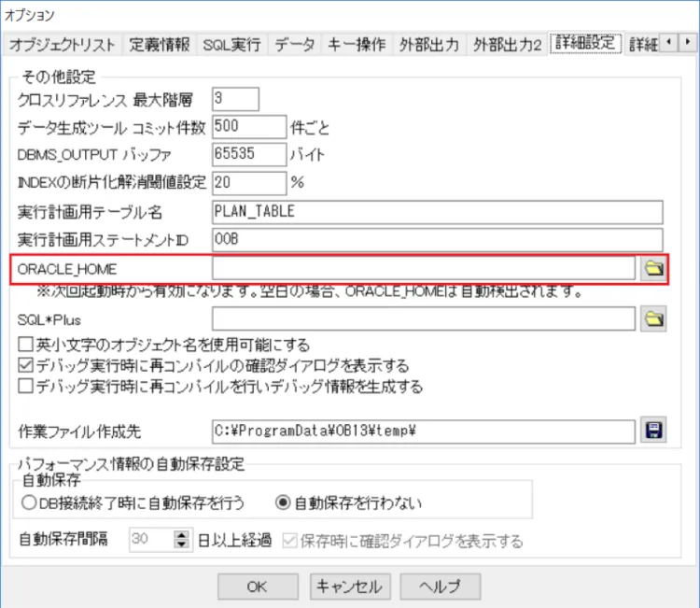Click DBMS_OUTPUT バッファ value field

pos(249,154)
